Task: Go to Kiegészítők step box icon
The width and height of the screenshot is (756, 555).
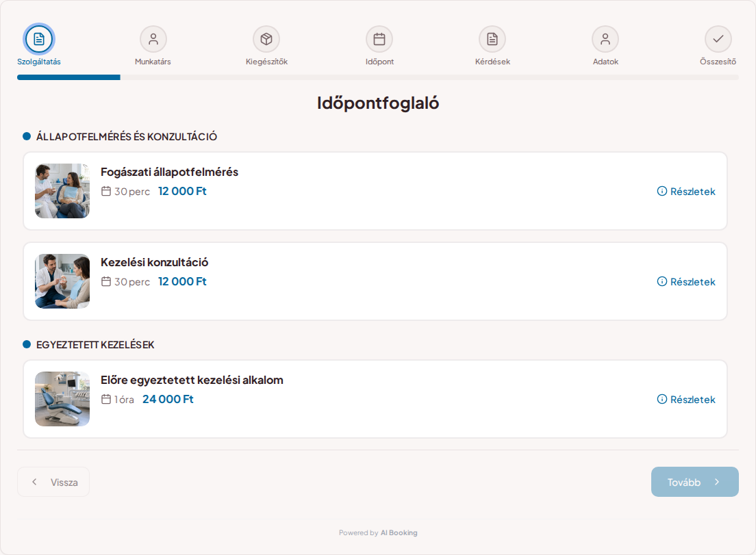Action: pos(266,39)
